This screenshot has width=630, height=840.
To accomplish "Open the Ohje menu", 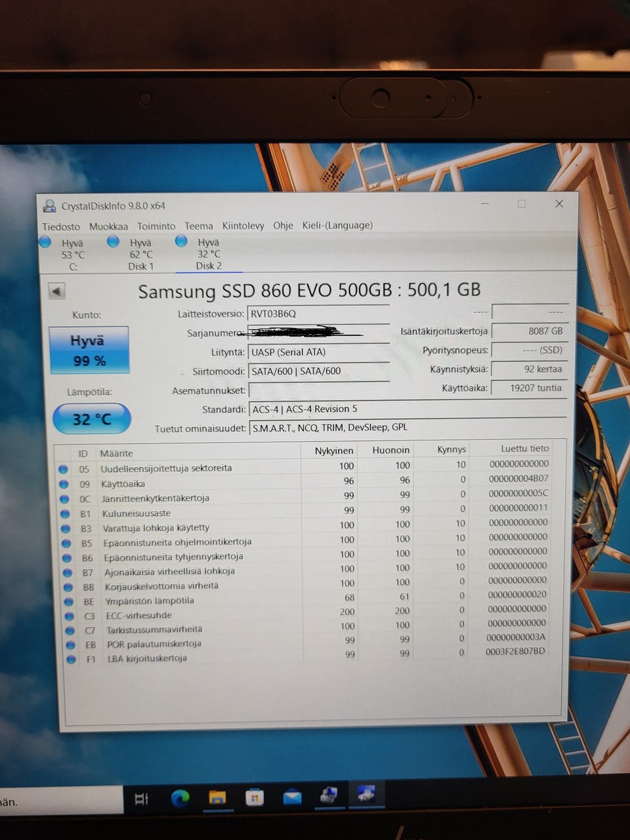I will click(x=283, y=225).
